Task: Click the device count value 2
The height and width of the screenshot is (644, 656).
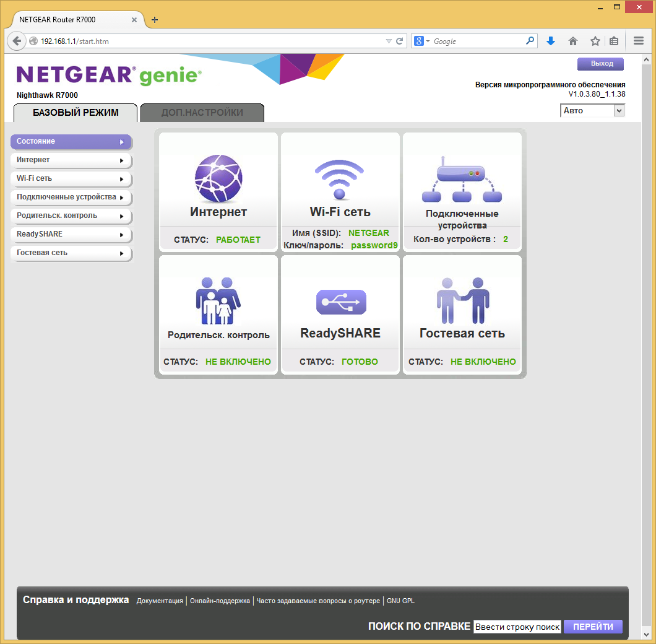Action: pos(506,239)
